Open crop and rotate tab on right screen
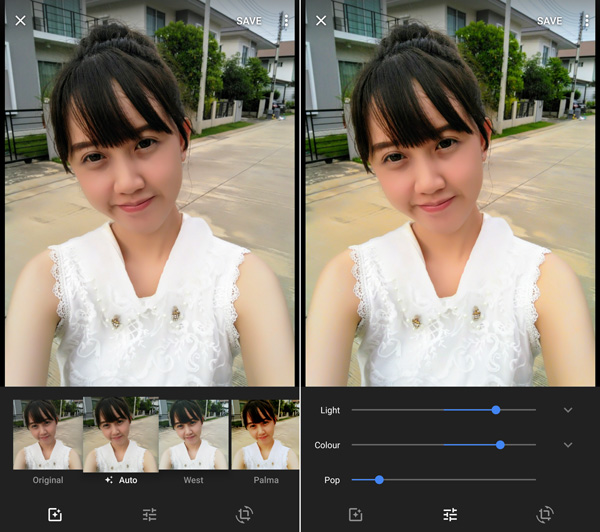The height and width of the screenshot is (532, 600). click(x=545, y=514)
